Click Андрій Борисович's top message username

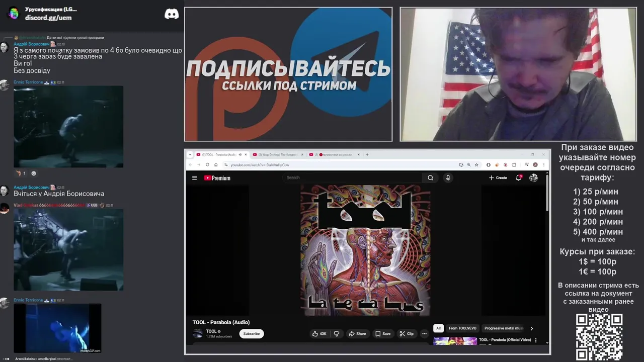tap(31, 44)
